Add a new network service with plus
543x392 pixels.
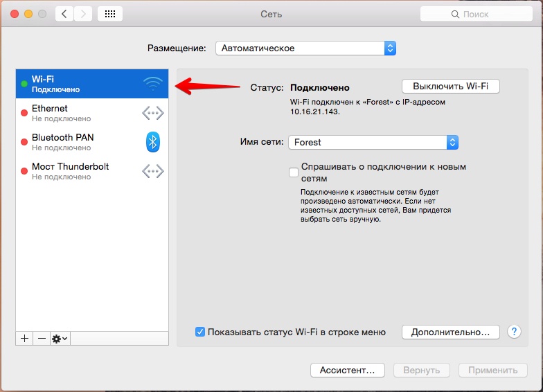click(x=24, y=338)
